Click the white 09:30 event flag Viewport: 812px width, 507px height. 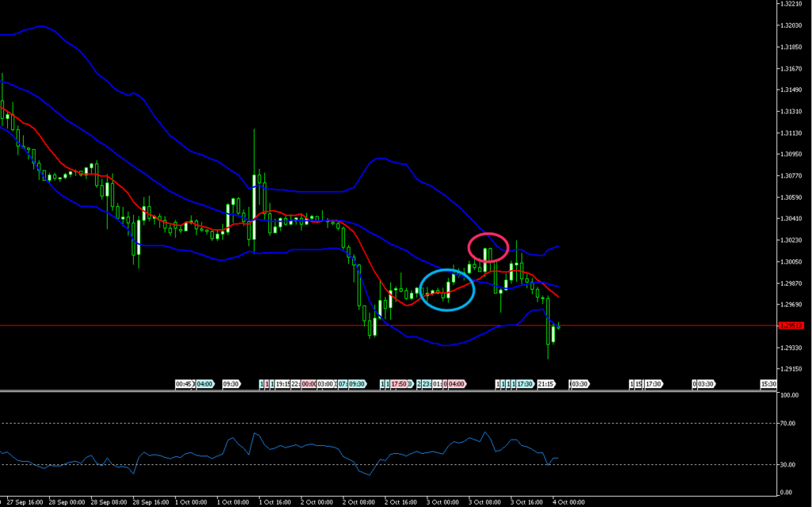click(x=232, y=384)
